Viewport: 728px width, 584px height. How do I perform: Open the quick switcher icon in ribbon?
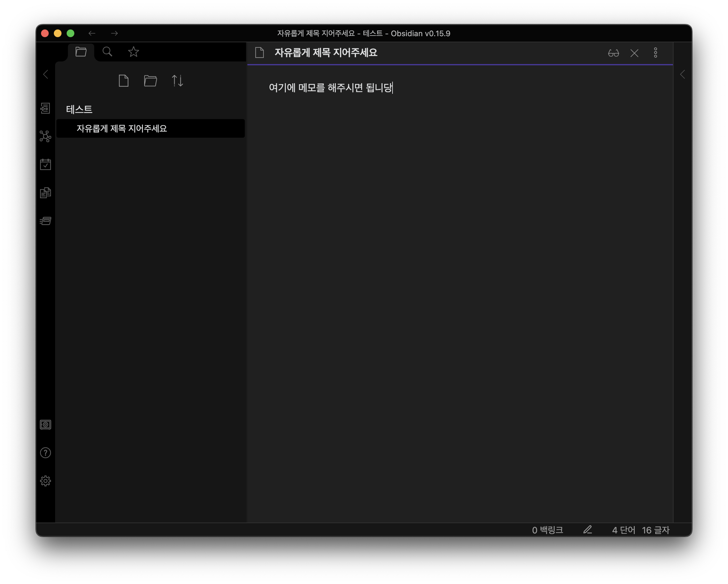(x=45, y=108)
